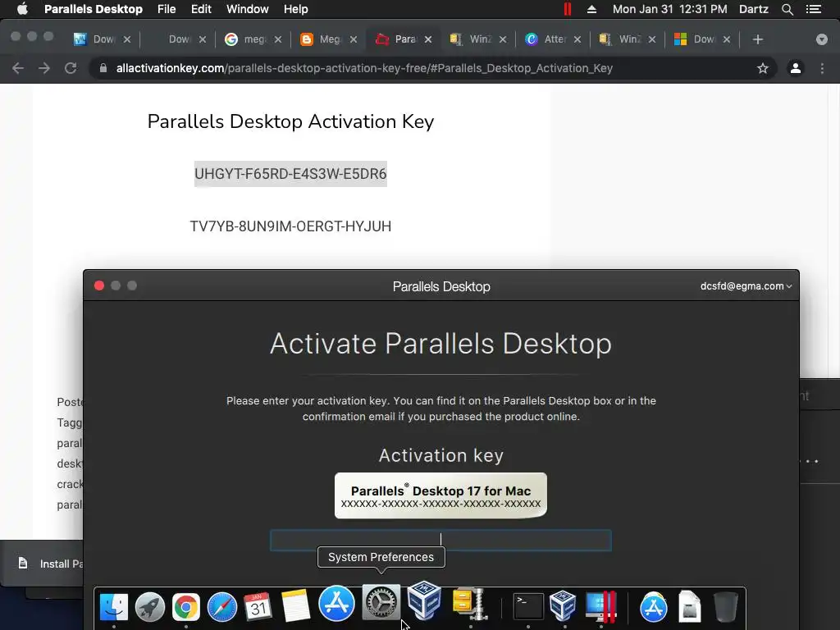Close the Google 'meg' tab

(278, 39)
